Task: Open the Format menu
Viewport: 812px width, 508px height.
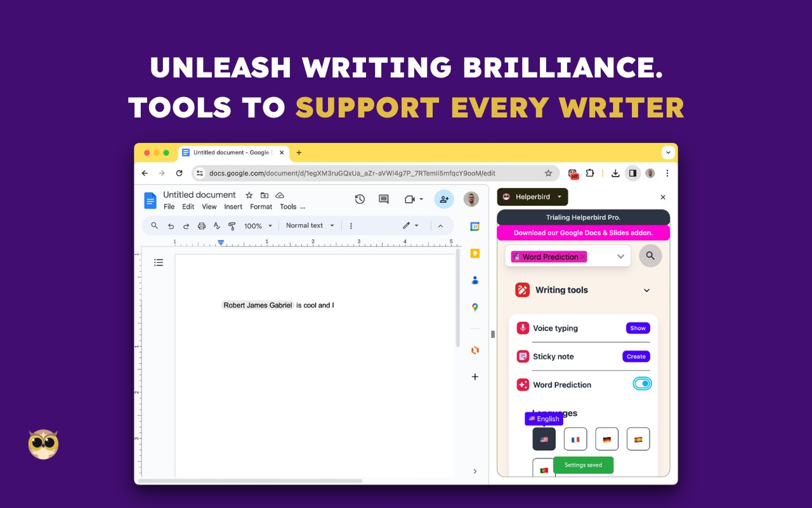Action: (261, 207)
